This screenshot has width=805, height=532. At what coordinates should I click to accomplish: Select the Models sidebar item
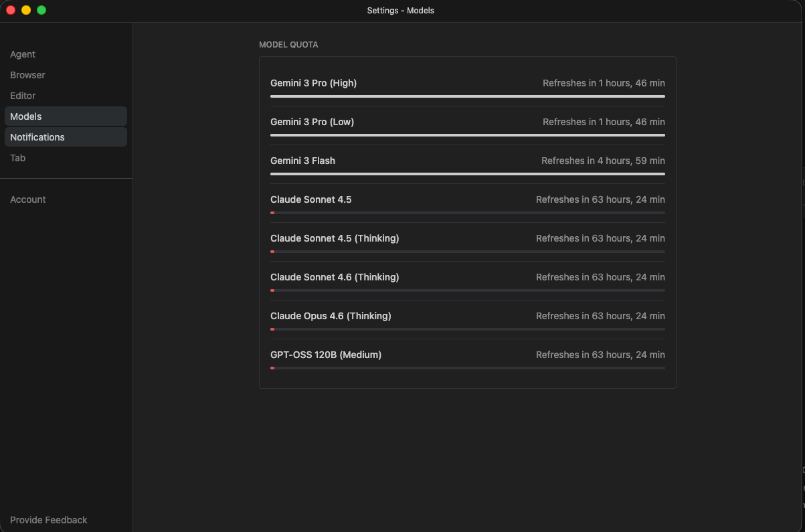(66, 116)
